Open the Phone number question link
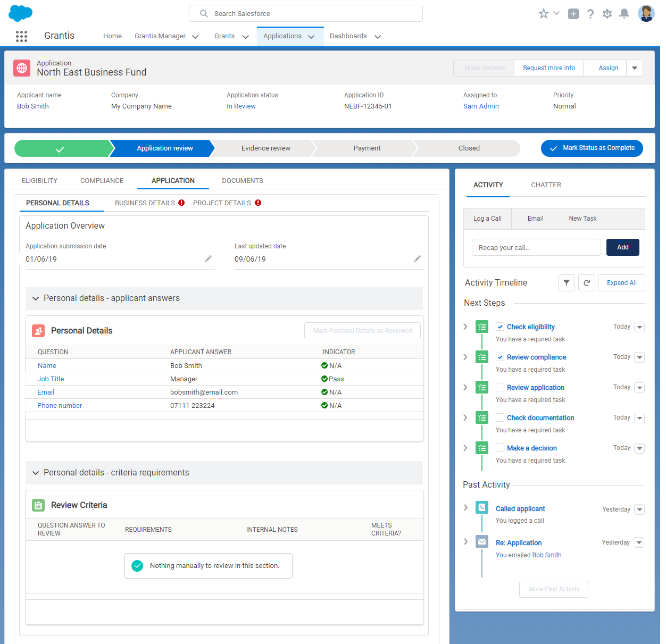Image resolution: width=666 pixels, height=644 pixels. coord(60,406)
